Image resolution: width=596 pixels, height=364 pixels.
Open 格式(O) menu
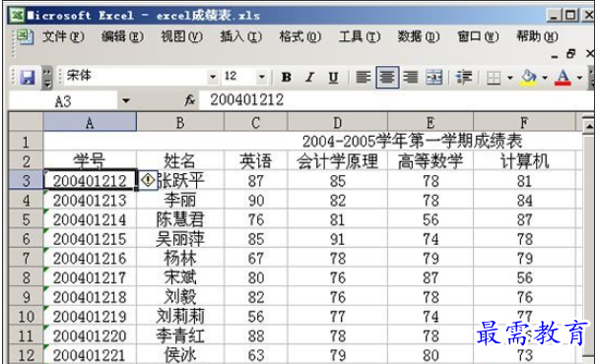(x=300, y=36)
